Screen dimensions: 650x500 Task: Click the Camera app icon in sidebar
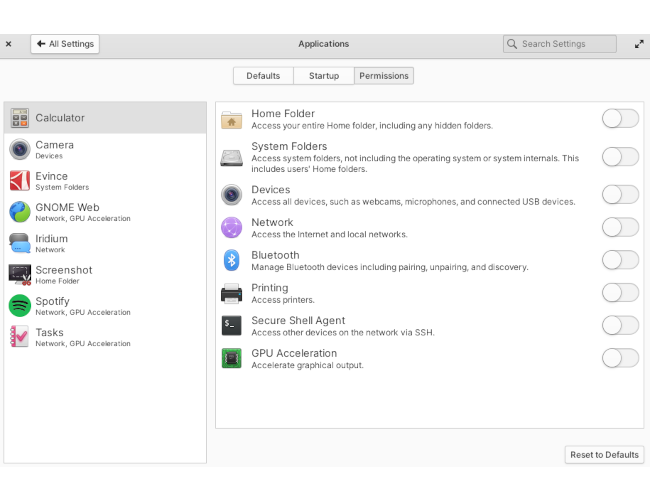click(19, 149)
